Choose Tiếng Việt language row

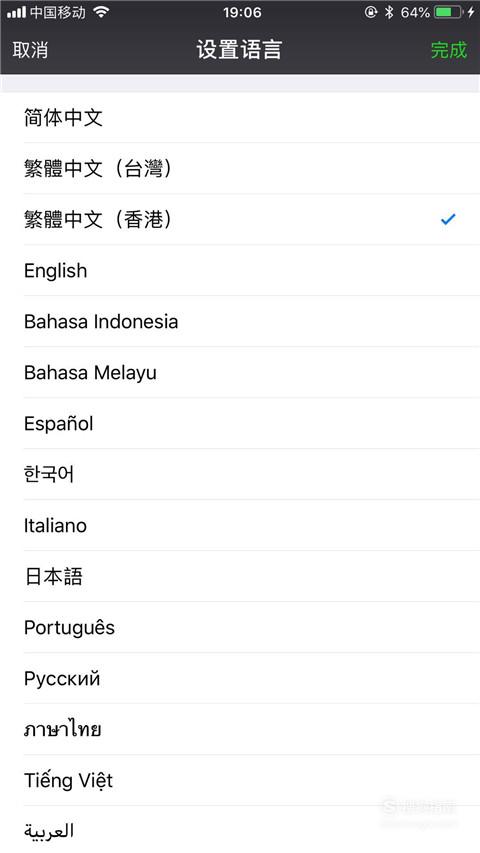click(240, 781)
